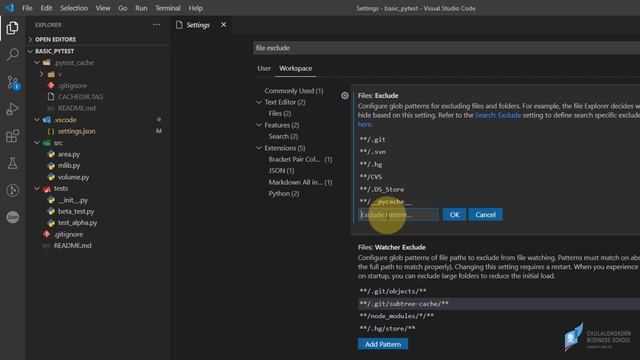Follow the Search: Exclude link
The width and height of the screenshot is (640, 360).
tap(498, 115)
